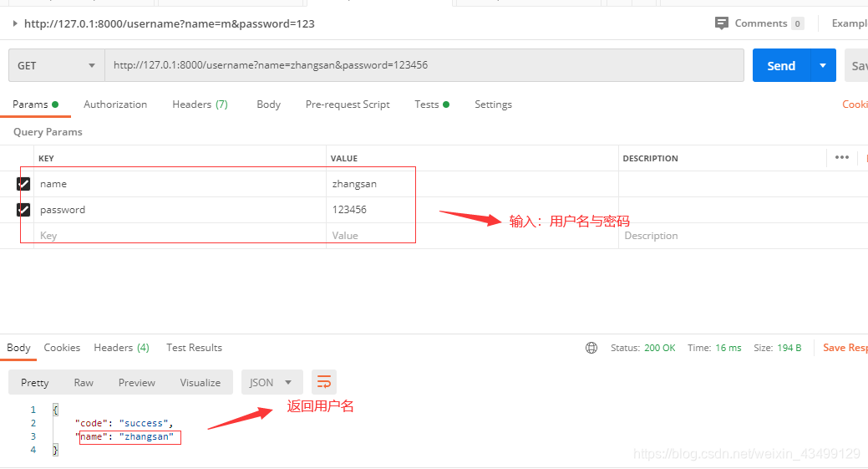Open the response Headers (4) tab
The image size is (868, 469).
[x=121, y=348]
